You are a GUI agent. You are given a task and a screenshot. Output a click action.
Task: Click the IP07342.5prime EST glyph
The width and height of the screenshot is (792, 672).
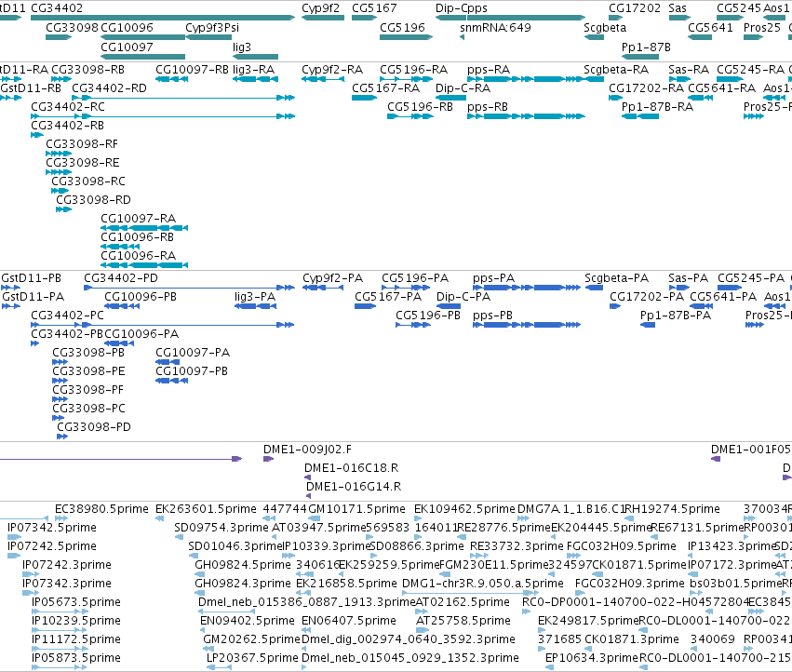[14, 537]
